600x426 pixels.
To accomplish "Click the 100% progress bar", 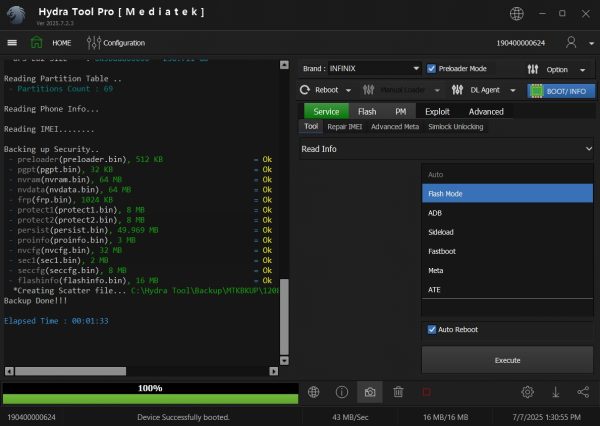I will tap(150, 394).
